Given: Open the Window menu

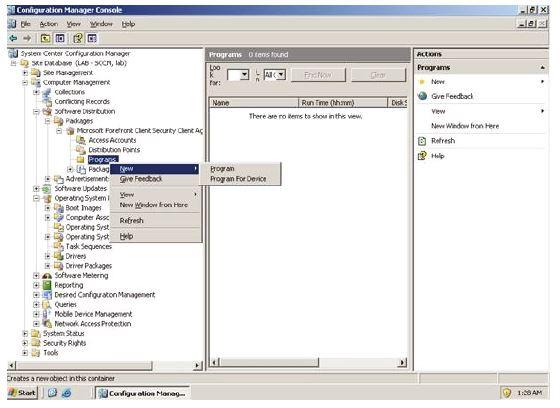Looking at the screenshot, I should pos(101,24).
